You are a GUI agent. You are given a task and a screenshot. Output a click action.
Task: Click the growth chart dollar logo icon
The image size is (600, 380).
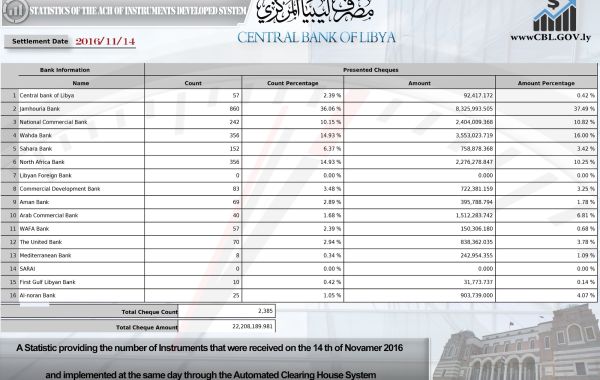pyautogui.click(x=554, y=16)
